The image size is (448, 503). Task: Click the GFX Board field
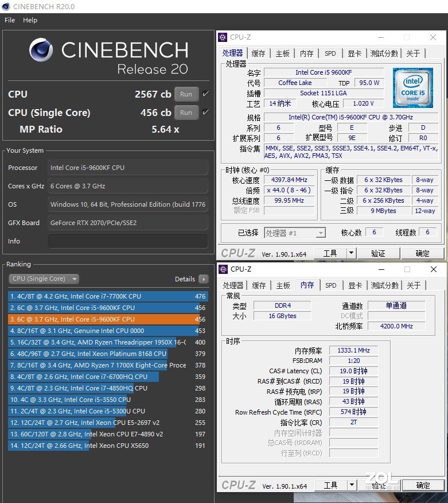point(128,223)
